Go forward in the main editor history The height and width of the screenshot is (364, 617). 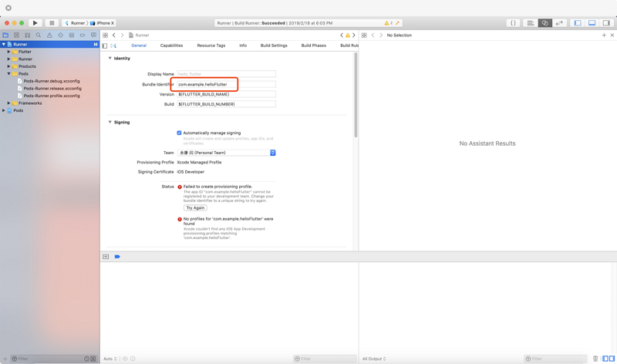(x=122, y=35)
